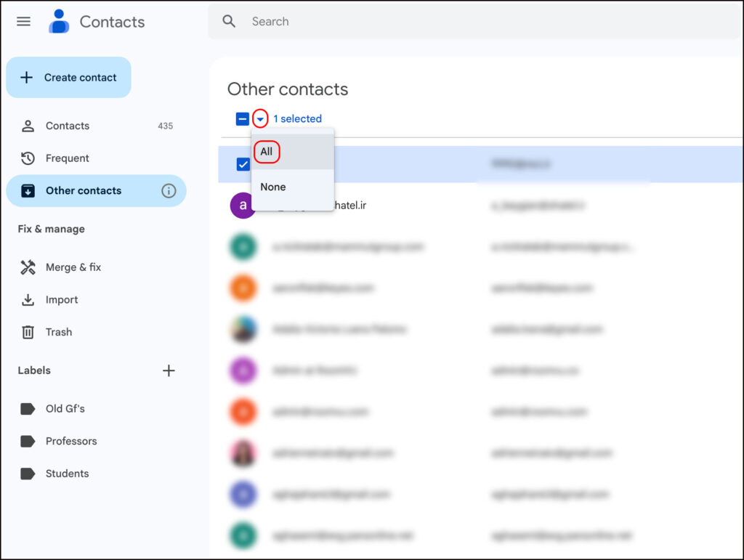
Task: Open the hamburger main menu
Action: [x=23, y=21]
